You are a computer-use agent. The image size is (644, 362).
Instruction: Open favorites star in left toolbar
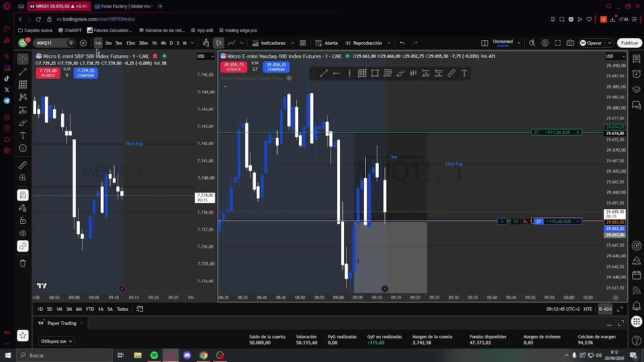(x=23, y=335)
